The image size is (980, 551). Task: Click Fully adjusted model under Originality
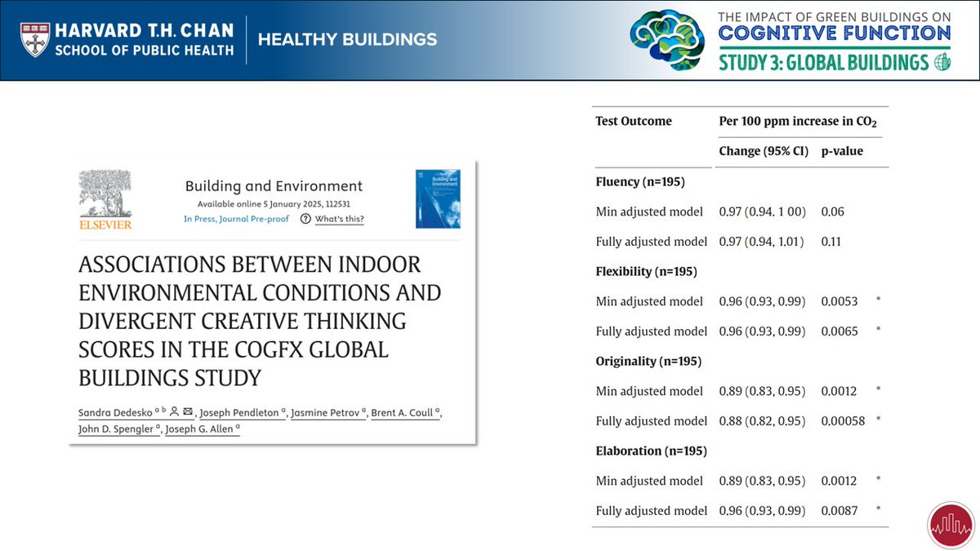[652, 421]
